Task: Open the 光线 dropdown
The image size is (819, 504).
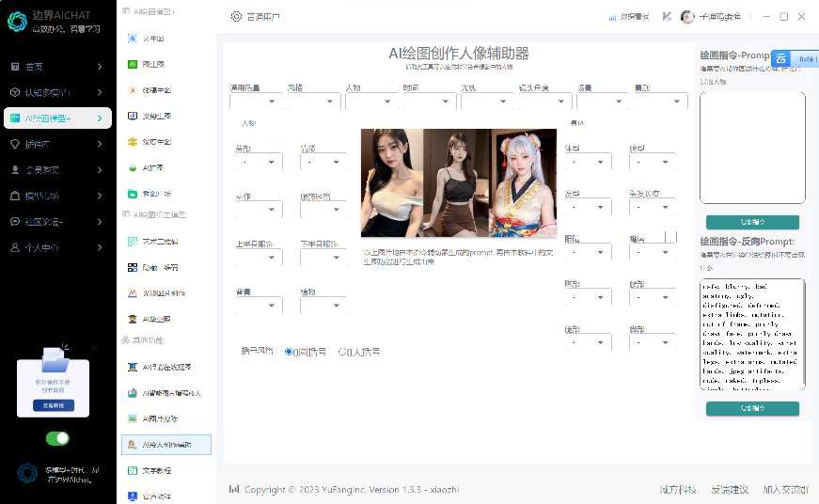Action: pyautogui.click(x=487, y=101)
